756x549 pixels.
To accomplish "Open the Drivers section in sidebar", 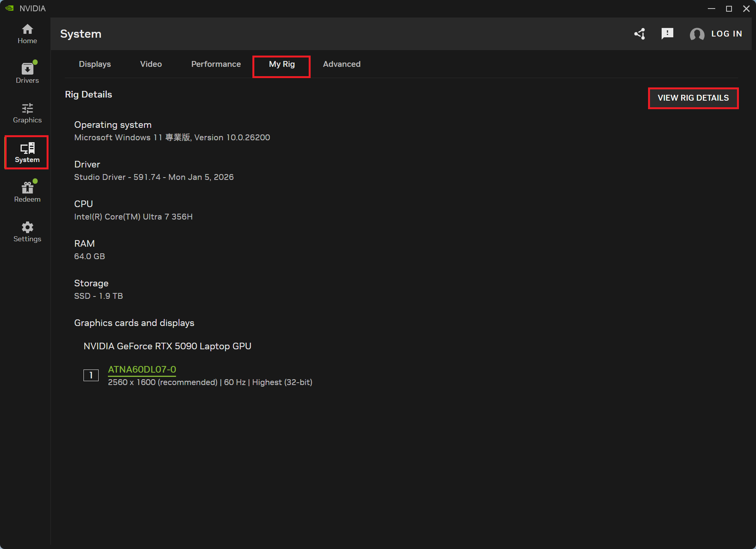I will coord(27,73).
